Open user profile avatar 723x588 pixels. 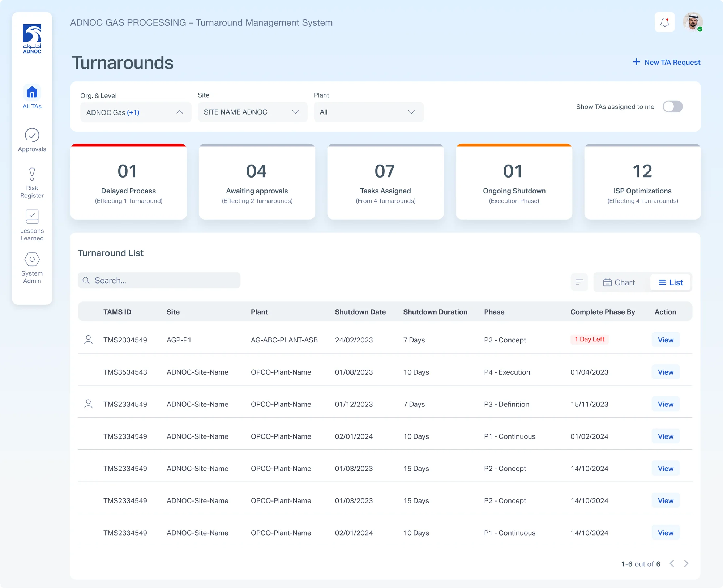click(693, 22)
